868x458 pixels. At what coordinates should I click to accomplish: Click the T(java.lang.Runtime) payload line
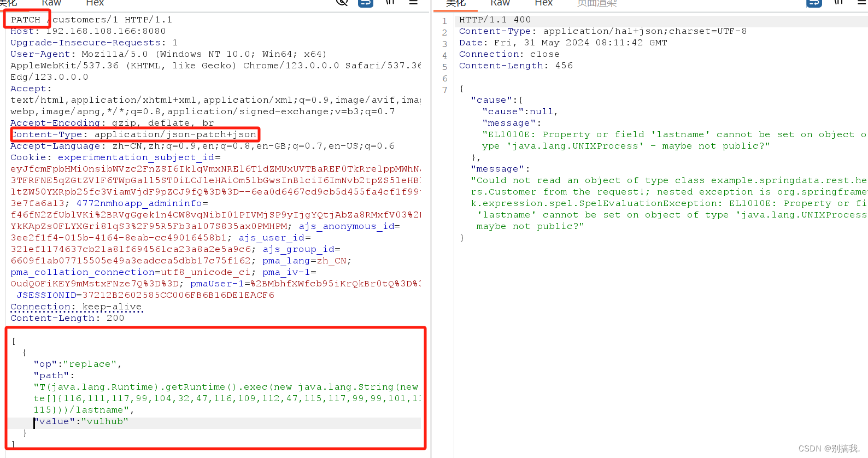coord(226,387)
